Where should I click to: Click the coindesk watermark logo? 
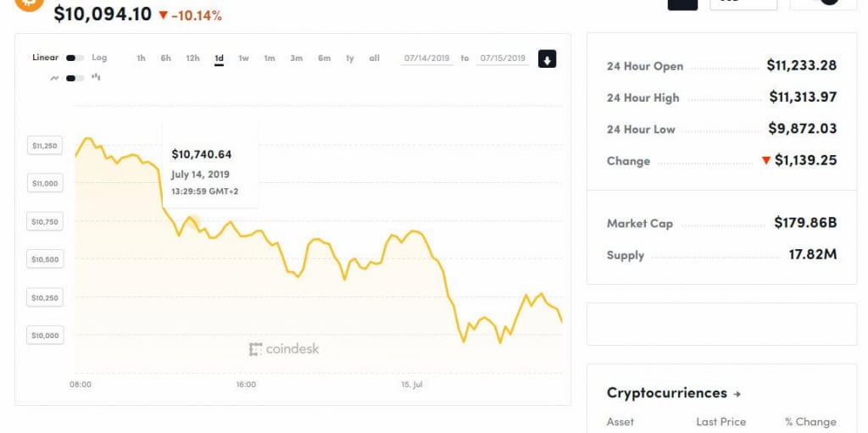pyautogui.click(x=284, y=349)
